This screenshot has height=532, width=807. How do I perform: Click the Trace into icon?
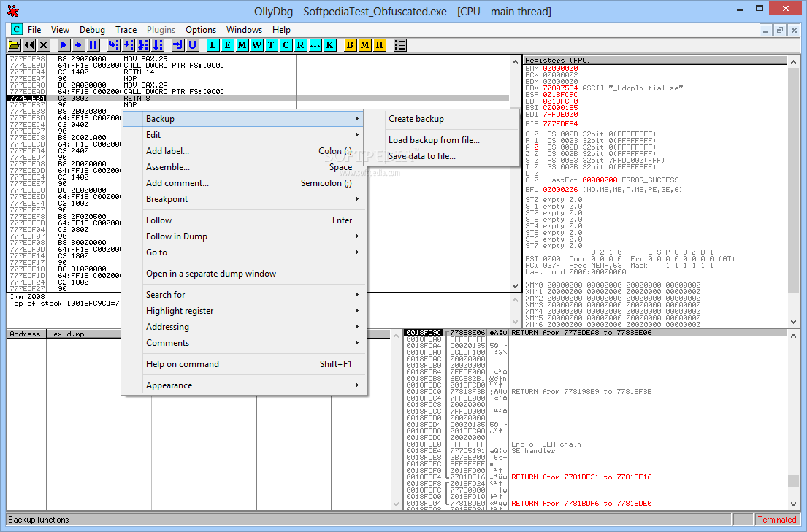tap(143, 45)
